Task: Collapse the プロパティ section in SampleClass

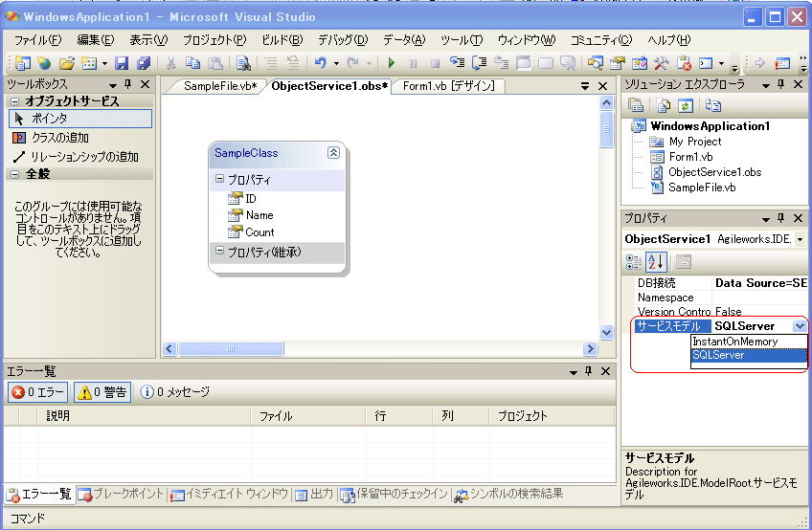Action: pyautogui.click(x=219, y=179)
